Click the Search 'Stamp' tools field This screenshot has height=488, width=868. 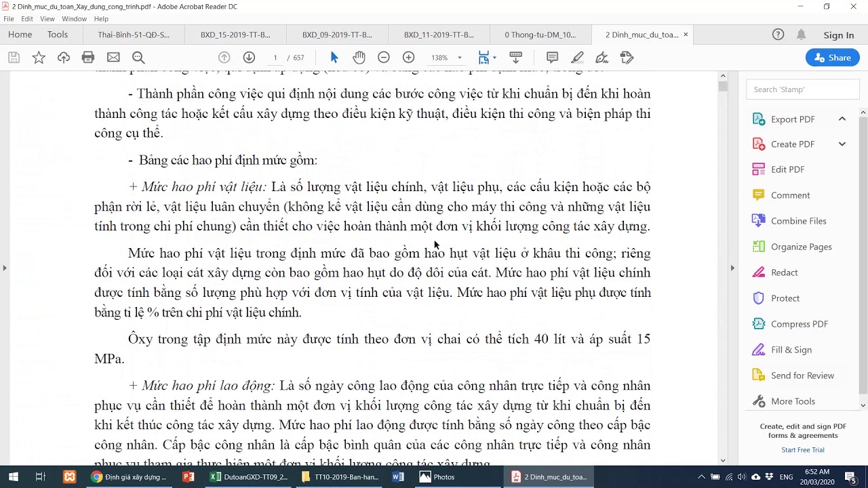[x=803, y=89]
